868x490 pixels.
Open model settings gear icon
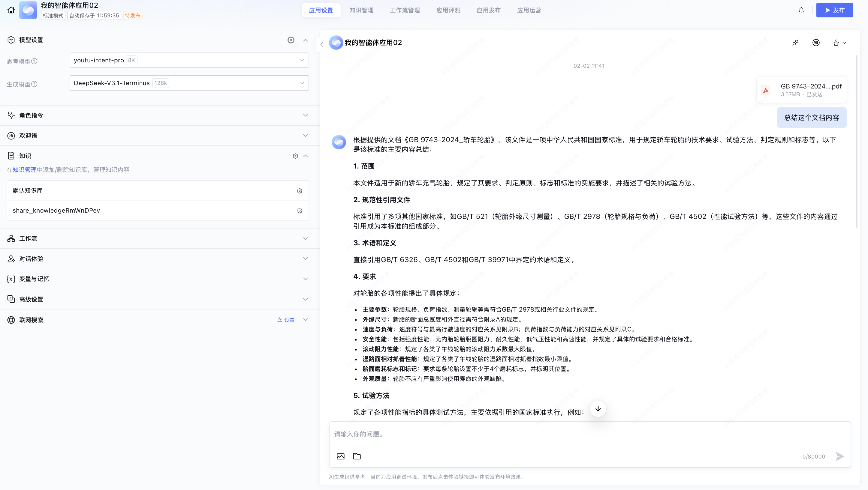(x=291, y=40)
